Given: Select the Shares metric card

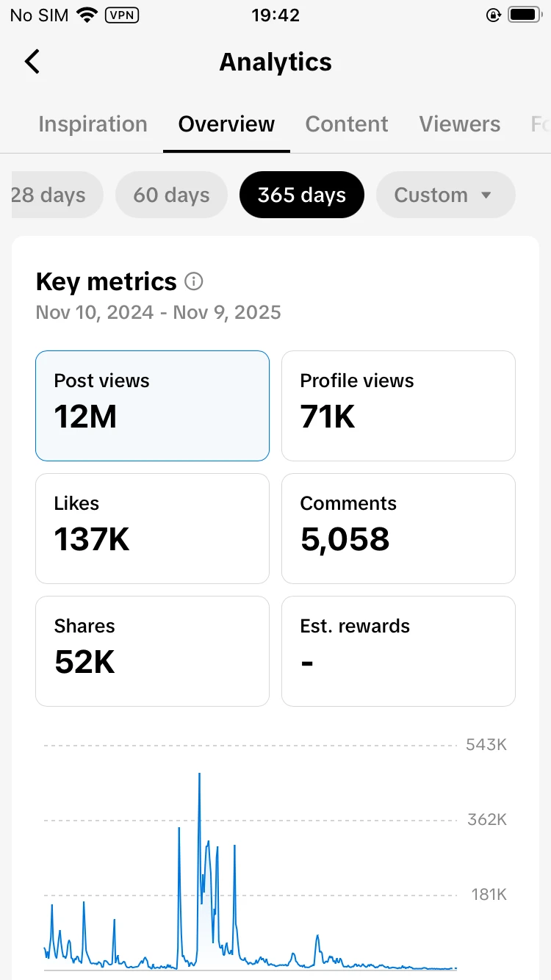Looking at the screenshot, I should tap(152, 651).
